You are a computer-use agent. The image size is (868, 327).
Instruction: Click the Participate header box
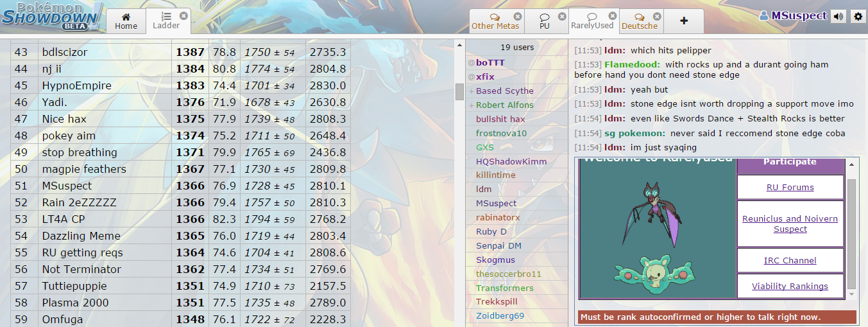tap(790, 164)
